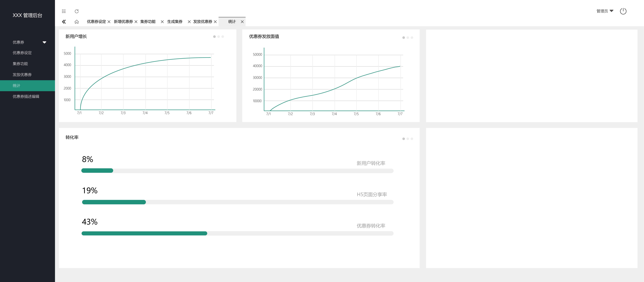Close the 统计 tab
The width and height of the screenshot is (644, 282).
[x=242, y=22]
